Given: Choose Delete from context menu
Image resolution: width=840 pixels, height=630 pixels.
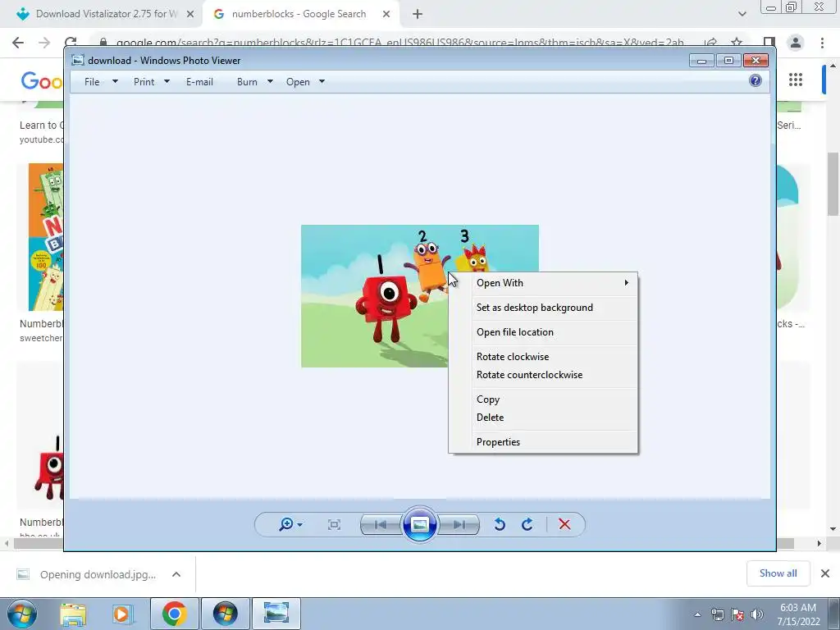Looking at the screenshot, I should (543, 418).
